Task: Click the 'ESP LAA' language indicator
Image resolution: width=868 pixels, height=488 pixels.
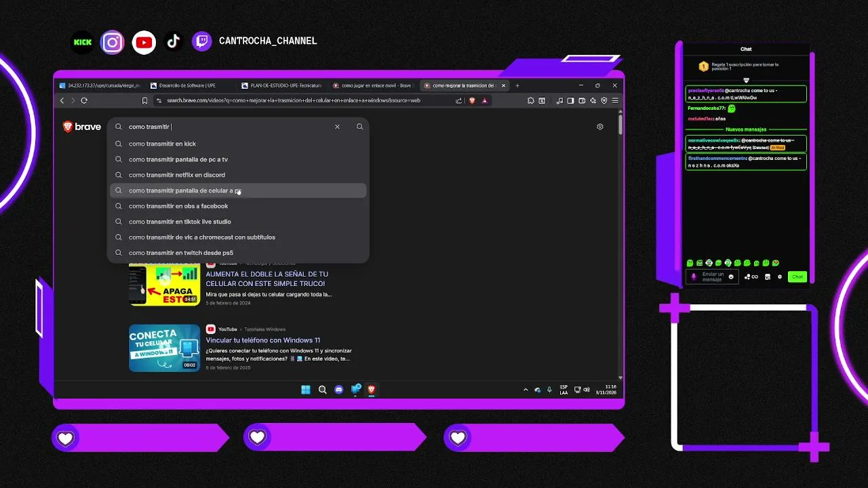Action: click(x=564, y=390)
